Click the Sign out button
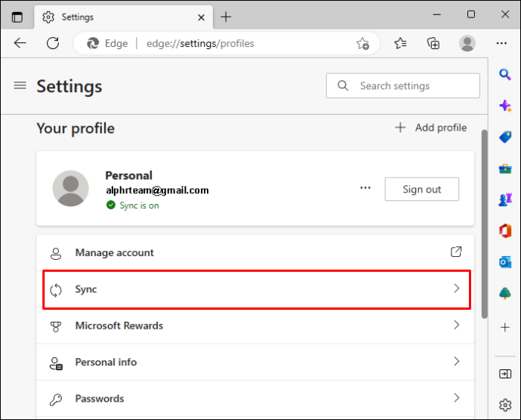 [x=421, y=189]
